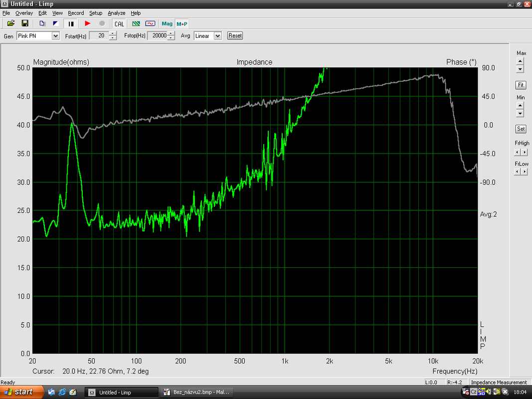The image size is (532, 399).
Task: Increase Fstart frequency with up arrow
Action: click(x=113, y=33)
